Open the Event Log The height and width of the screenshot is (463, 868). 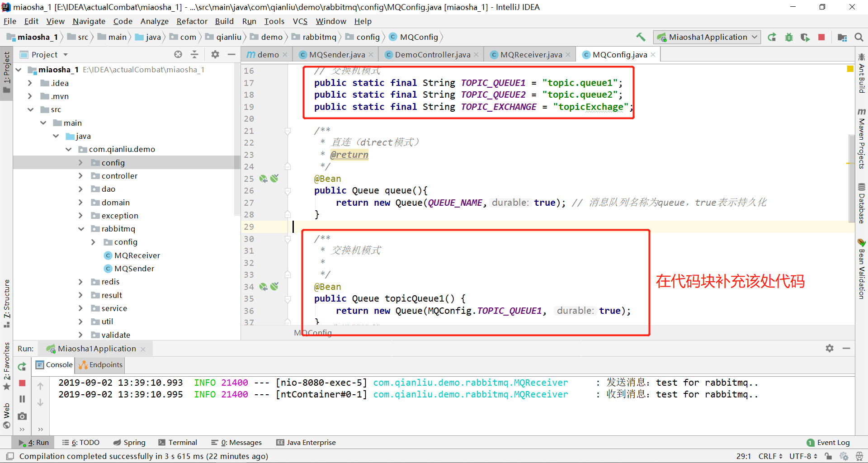tap(828, 442)
